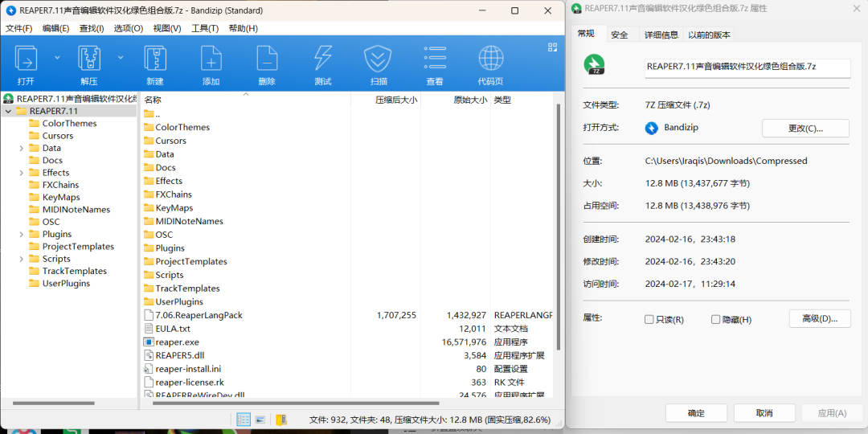Open the 选项(O) menu

point(129,28)
